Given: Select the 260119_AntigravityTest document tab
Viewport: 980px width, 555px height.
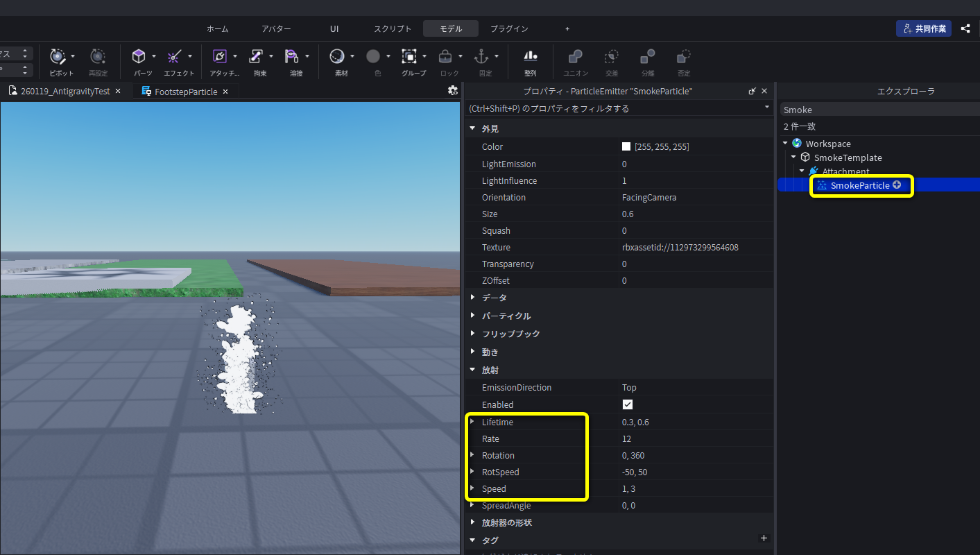Looking at the screenshot, I should click(65, 91).
